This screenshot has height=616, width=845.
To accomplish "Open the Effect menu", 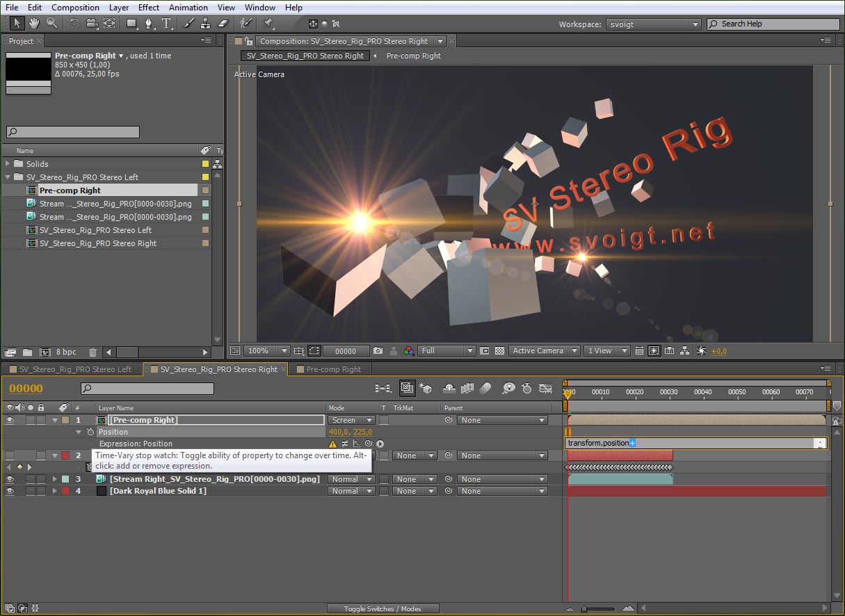I will click(149, 8).
